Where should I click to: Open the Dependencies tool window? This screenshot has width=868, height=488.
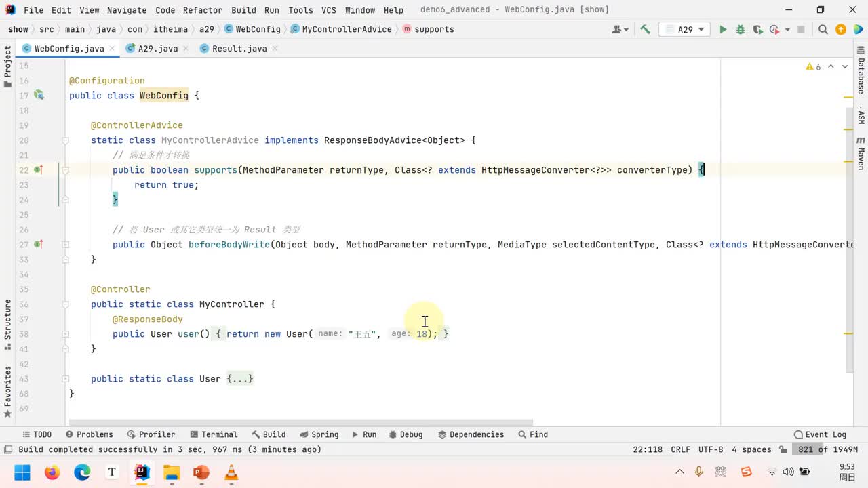point(471,434)
